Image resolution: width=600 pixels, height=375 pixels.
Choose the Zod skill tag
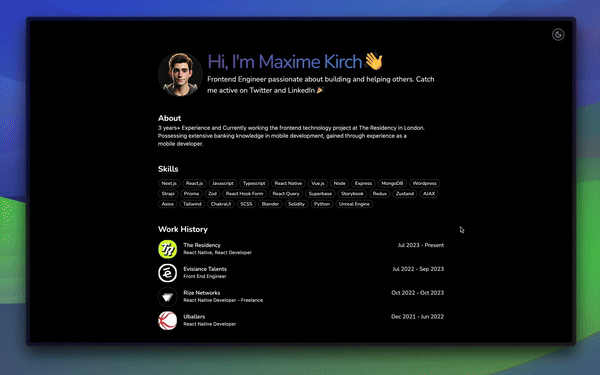(x=212, y=194)
